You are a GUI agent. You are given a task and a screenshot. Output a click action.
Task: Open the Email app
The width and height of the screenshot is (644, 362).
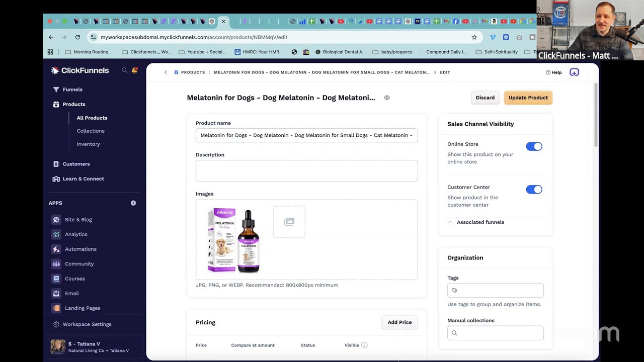(71, 293)
